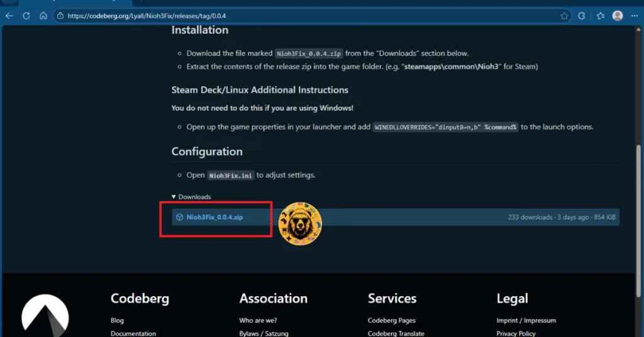Click the '233 downloads · 3 days ago · 854 KiB' text
644x337 pixels.
pyautogui.click(x=562, y=217)
